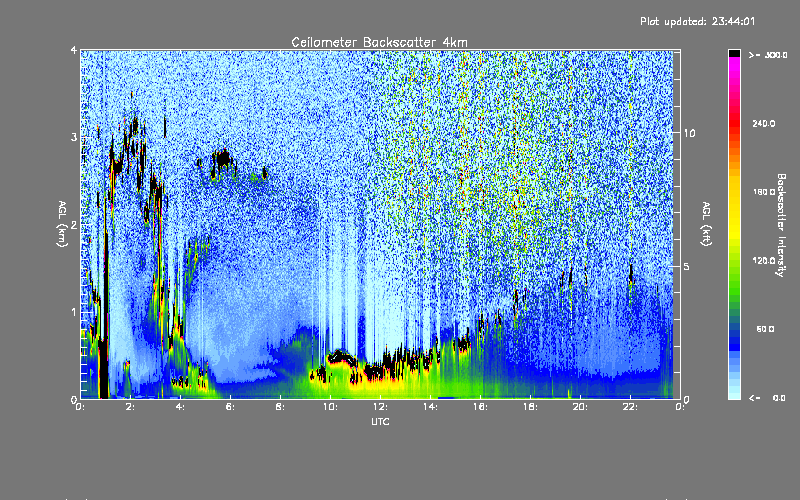Click the '20:' UTC tick label

tap(581, 407)
